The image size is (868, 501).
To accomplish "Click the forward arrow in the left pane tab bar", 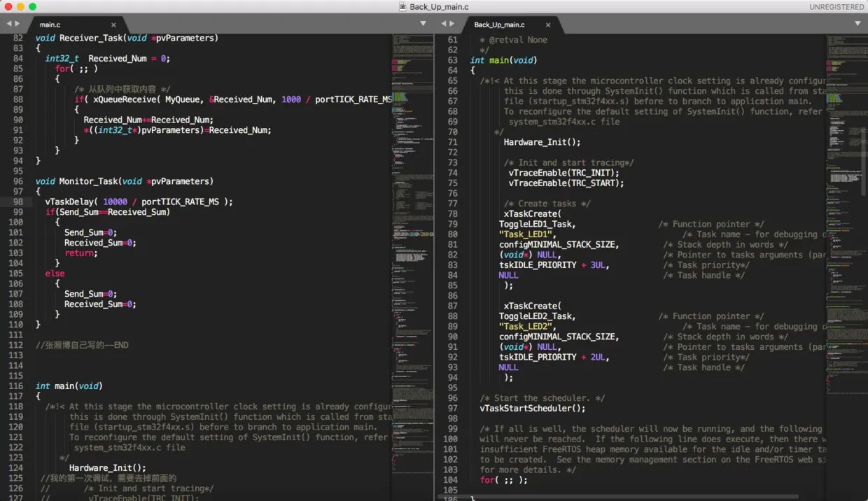I will (x=17, y=24).
